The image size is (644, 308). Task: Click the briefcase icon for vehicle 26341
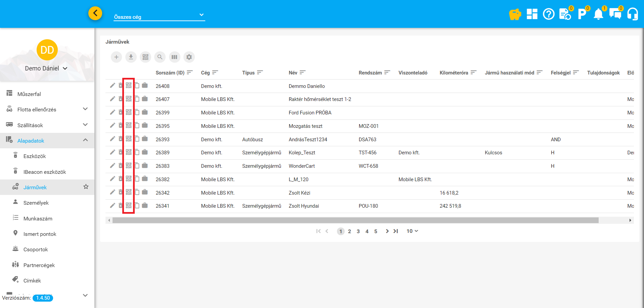click(145, 205)
